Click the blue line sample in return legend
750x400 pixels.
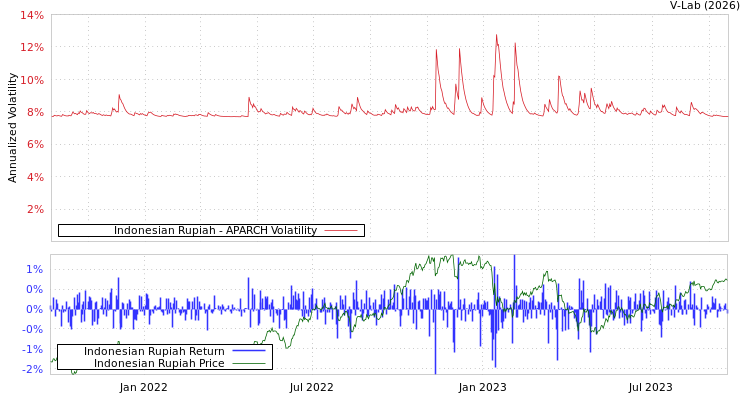coord(248,351)
